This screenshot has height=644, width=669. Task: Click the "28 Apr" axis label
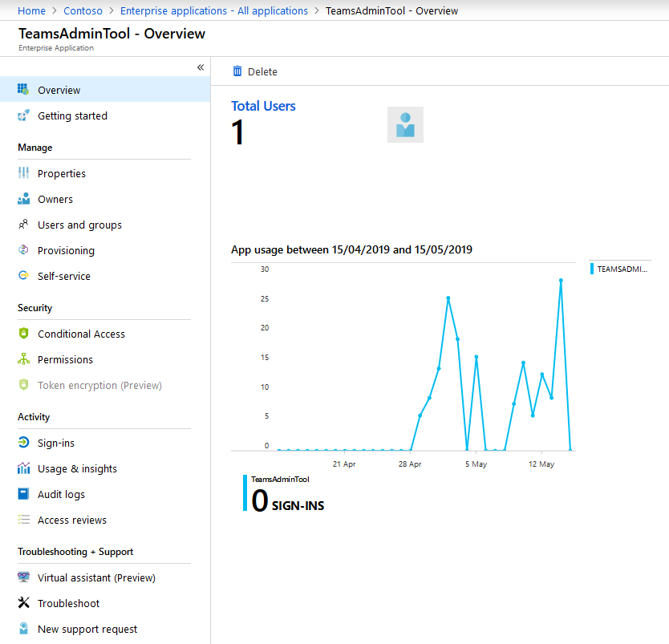tap(410, 464)
